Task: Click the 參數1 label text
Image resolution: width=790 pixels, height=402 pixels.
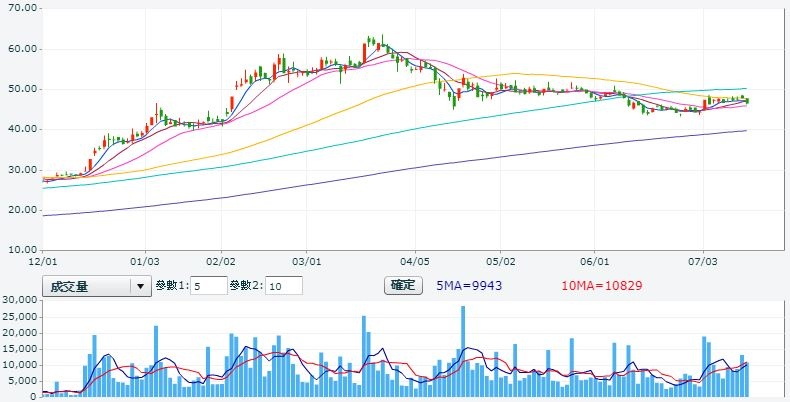Action: pos(172,286)
